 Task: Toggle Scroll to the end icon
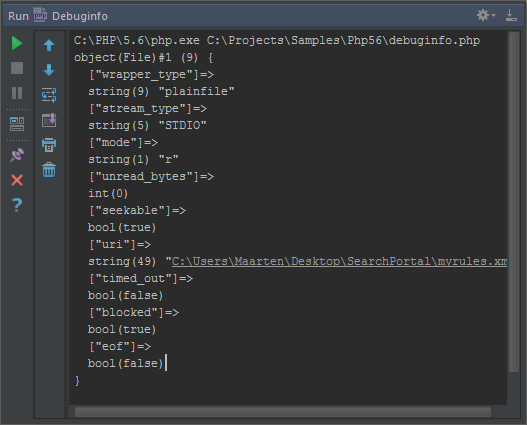(49, 120)
